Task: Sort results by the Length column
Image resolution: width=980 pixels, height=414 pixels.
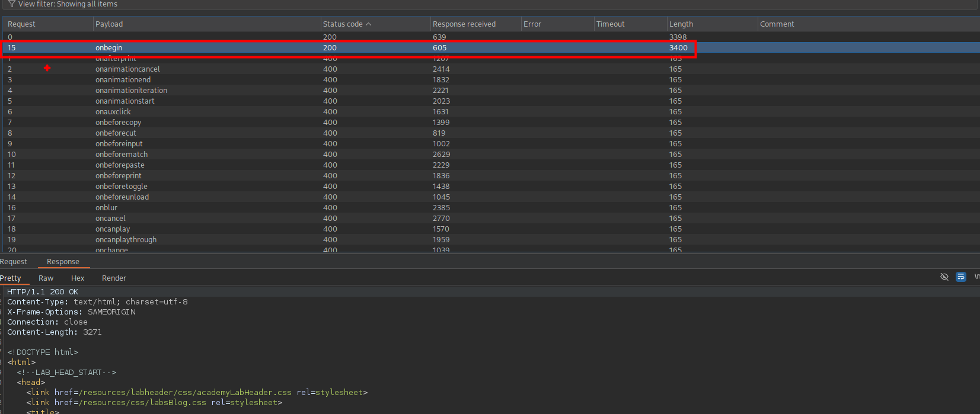Action: (681, 24)
